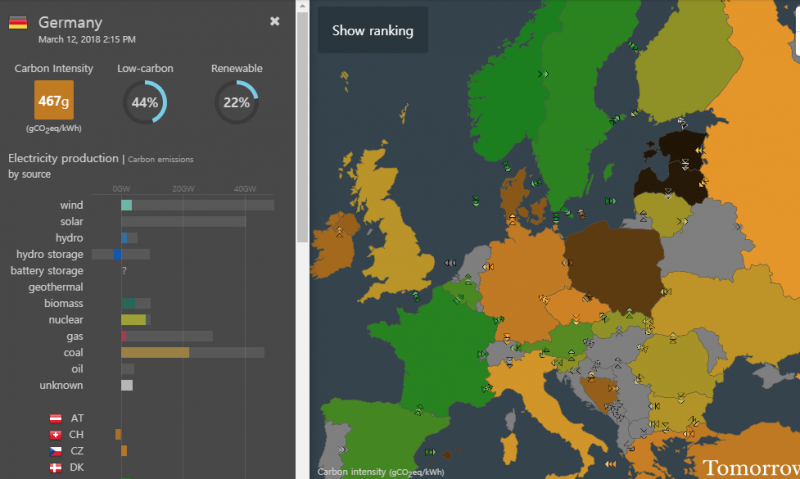Click the Germany flag icon

[18, 22]
